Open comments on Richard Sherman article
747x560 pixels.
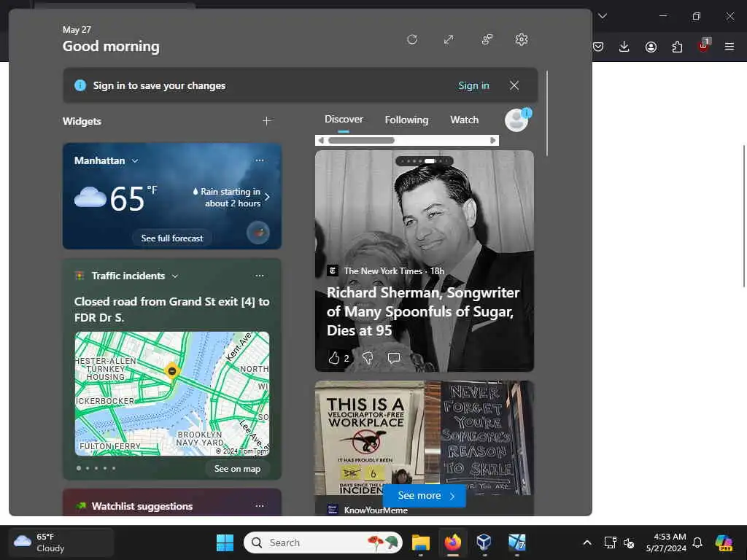point(394,357)
